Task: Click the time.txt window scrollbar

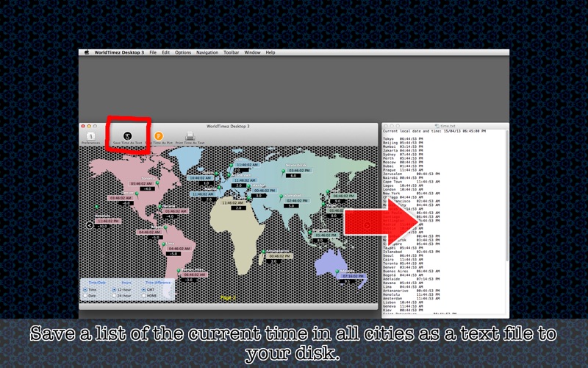Action: click(x=507, y=195)
